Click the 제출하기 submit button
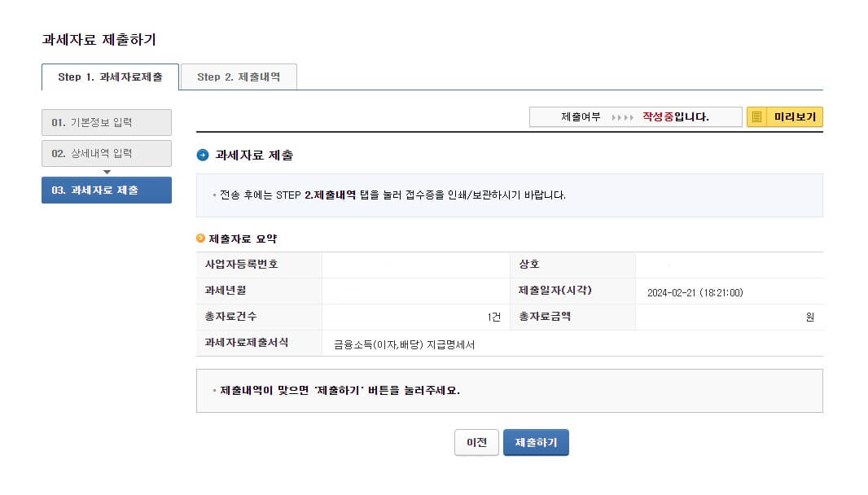This screenshot has width=868, height=495. click(536, 442)
